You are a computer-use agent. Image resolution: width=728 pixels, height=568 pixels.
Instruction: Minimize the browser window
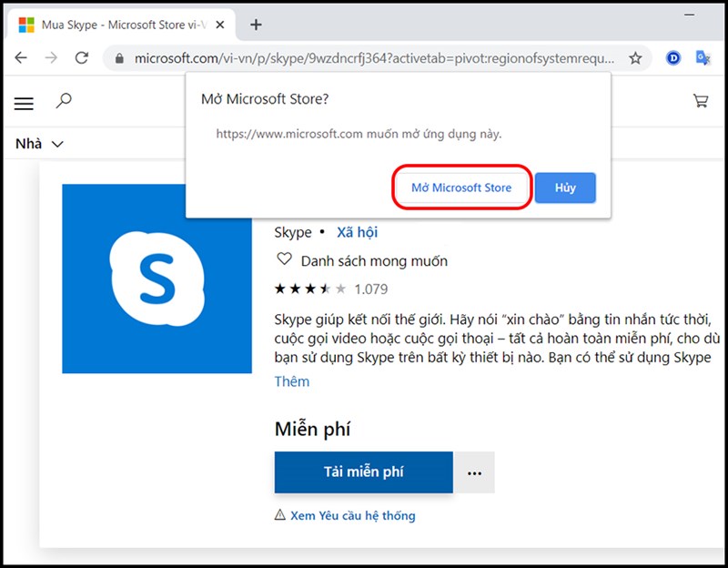pos(690,15)
